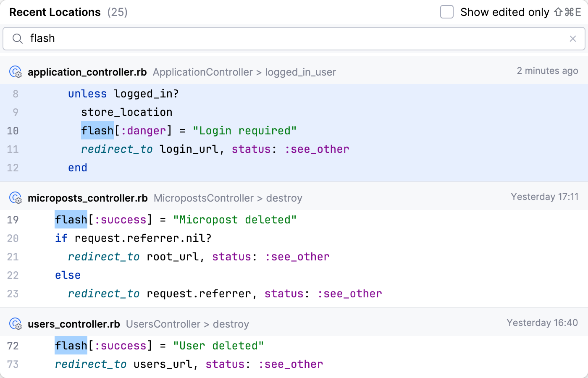Jump to line 19 Micropost deleted
The height and width of the screenshot is (378, 588).
(x=176, y=220)
